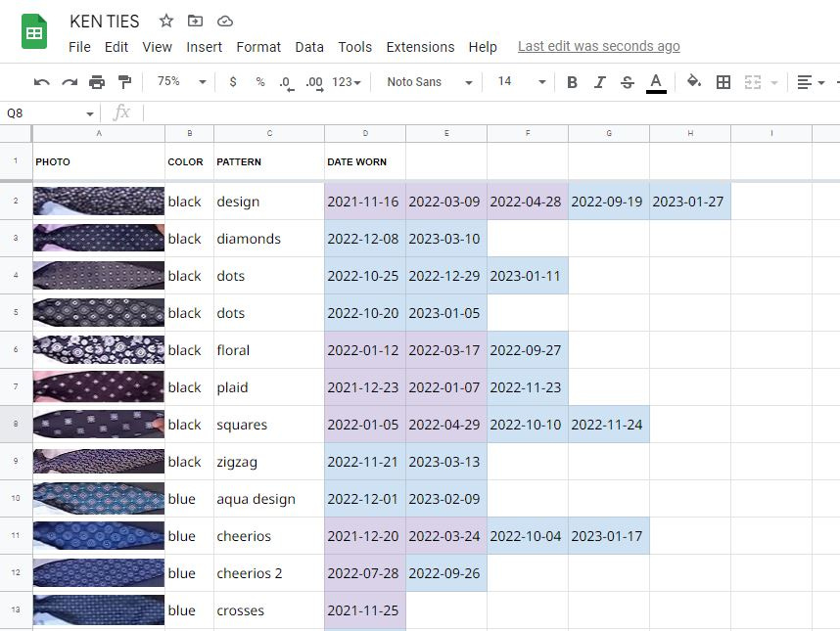
Task: Open the Noto Sans font dropdown
Action: click(x=430, y=82)
